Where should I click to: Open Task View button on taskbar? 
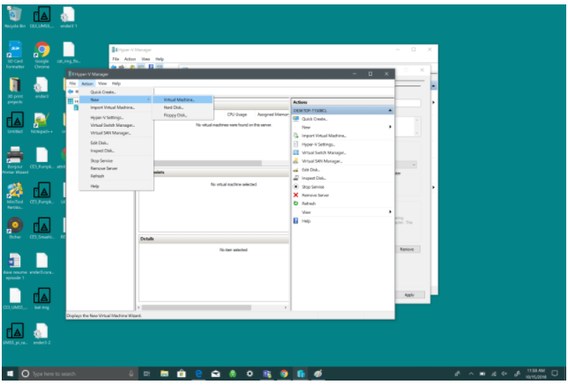pos(146,374)
